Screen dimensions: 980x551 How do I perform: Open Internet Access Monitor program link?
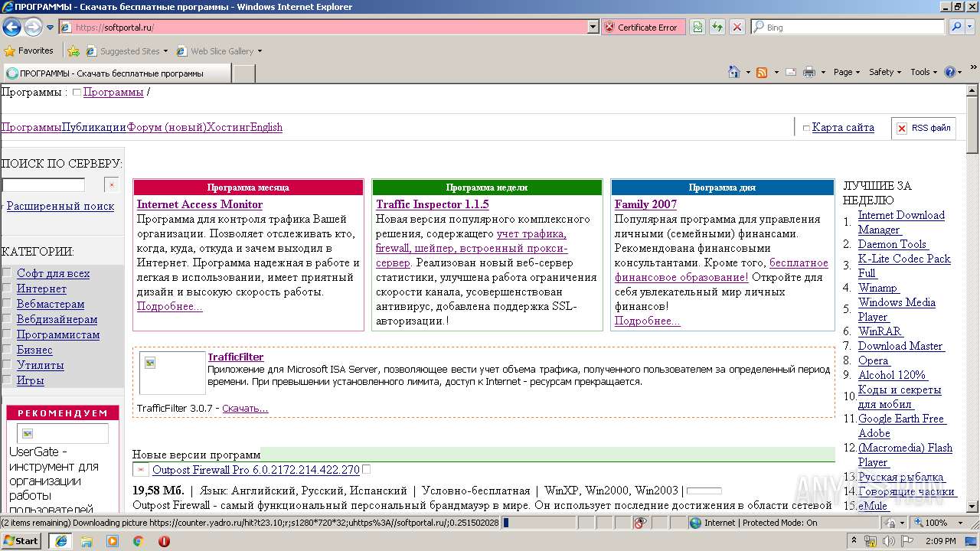[x=200, y=204]
